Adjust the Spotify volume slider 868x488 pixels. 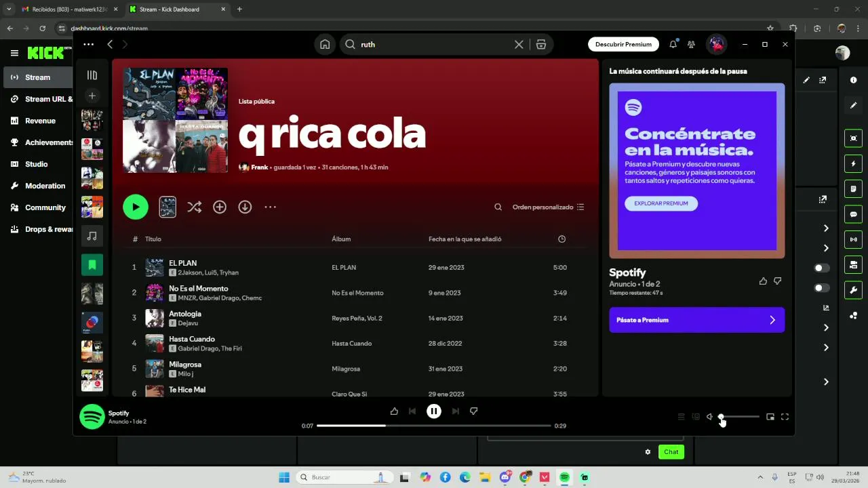point(739,417)
